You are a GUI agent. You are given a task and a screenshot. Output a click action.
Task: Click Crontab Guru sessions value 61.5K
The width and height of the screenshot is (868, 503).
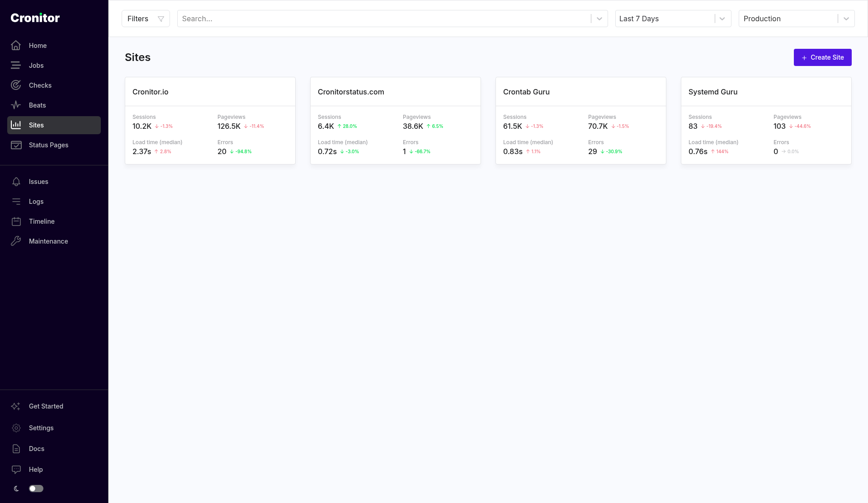(x=513, y=126)
